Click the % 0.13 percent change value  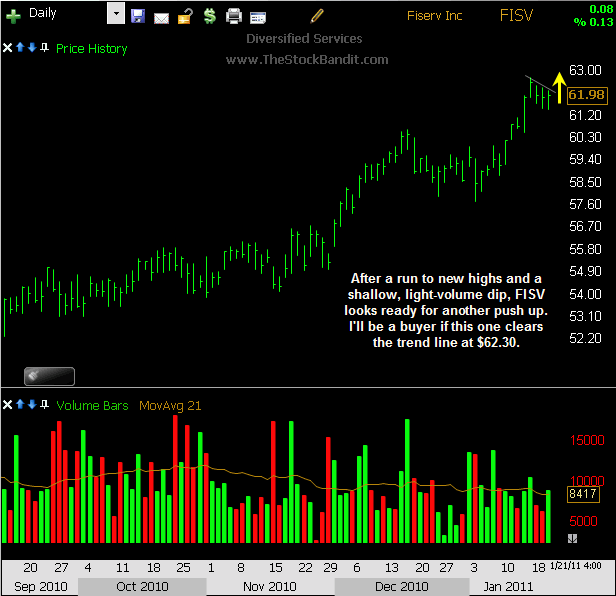593,22
